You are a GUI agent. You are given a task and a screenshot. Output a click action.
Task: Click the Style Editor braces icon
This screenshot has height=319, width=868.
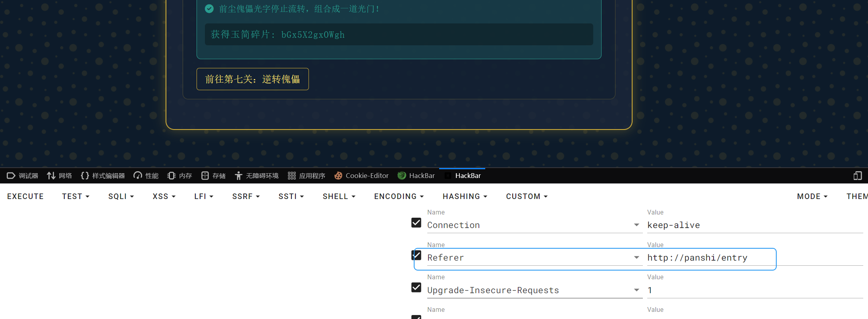pyautogui.click(x=85, y=176)
